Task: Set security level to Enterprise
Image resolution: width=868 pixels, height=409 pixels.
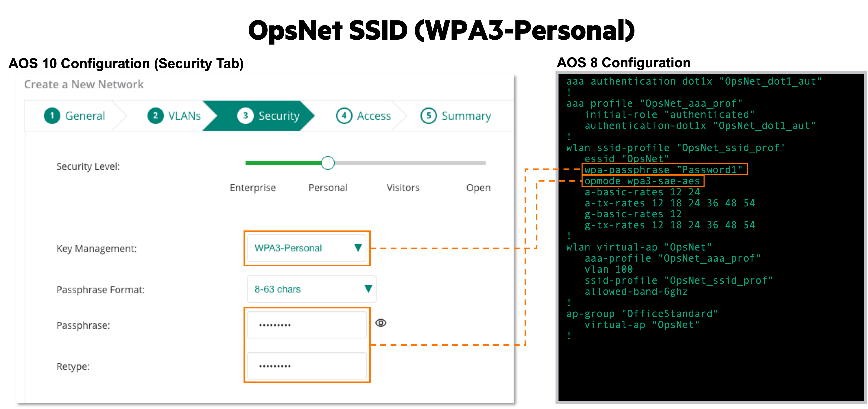Action: coord(253,187)
